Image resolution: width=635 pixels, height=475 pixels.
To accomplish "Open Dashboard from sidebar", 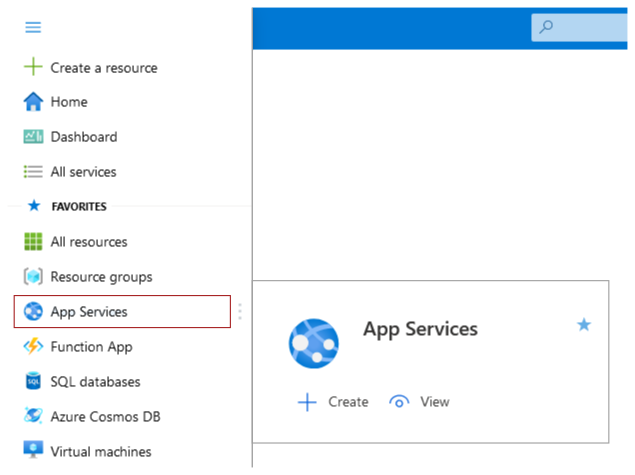I will (84, 137).
